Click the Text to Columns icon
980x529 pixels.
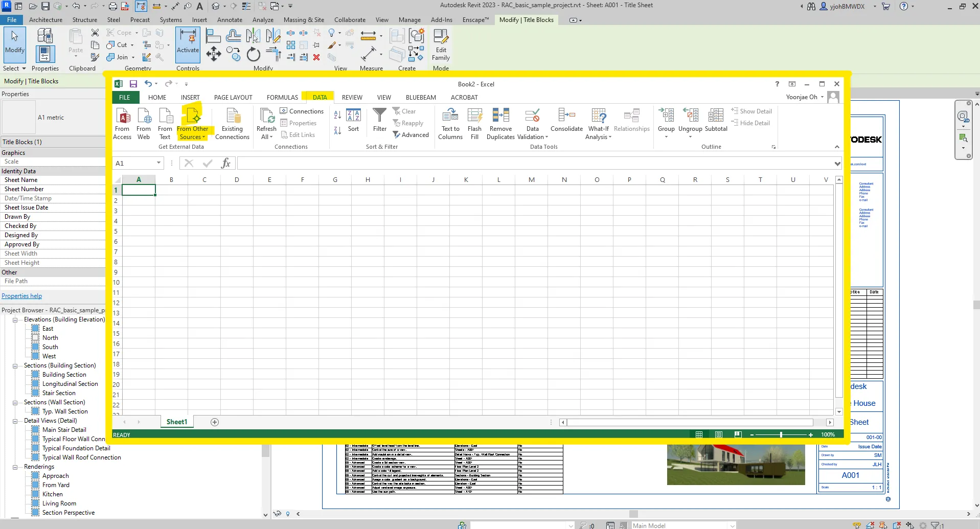(450, 116)
